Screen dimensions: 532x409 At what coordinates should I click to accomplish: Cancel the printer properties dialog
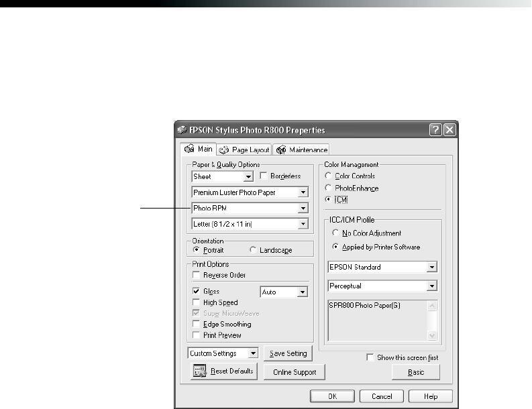click(382, 396)
